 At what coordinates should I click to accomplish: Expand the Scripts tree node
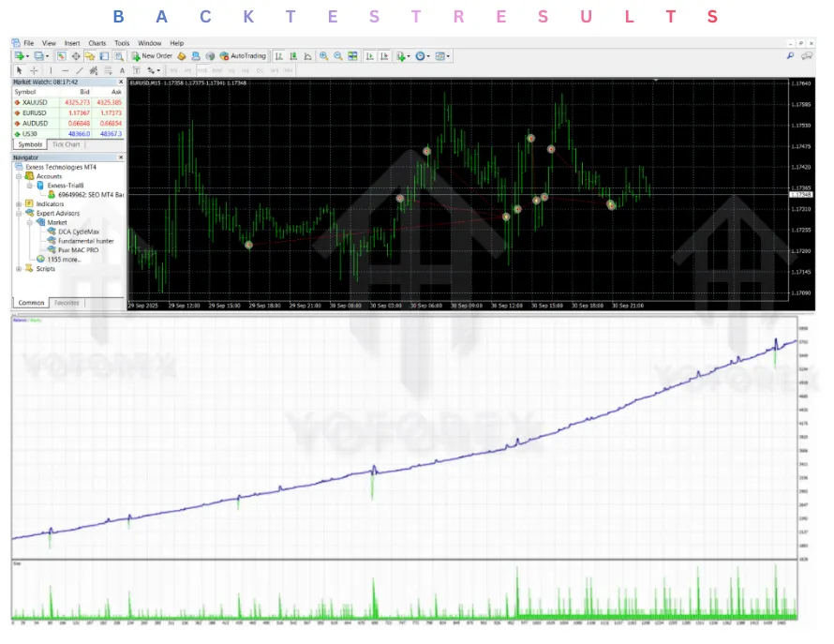tap(19, 269)
